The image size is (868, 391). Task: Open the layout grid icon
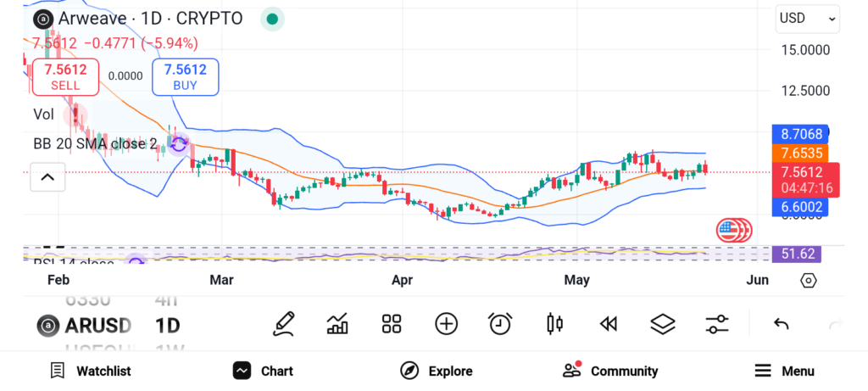coord(392,324)
